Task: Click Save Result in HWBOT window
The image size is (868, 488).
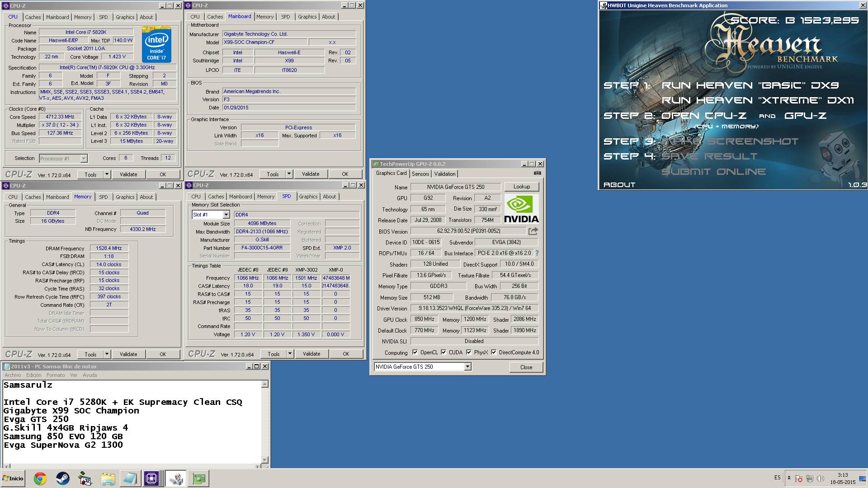Action: (x=709, y=156)
